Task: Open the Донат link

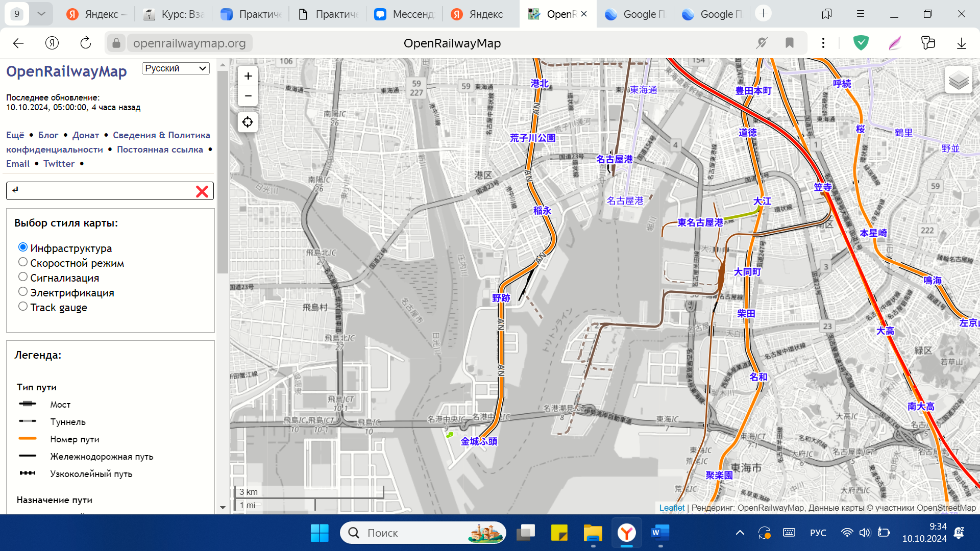Action: pyautogui.click(x=86, y=135)
